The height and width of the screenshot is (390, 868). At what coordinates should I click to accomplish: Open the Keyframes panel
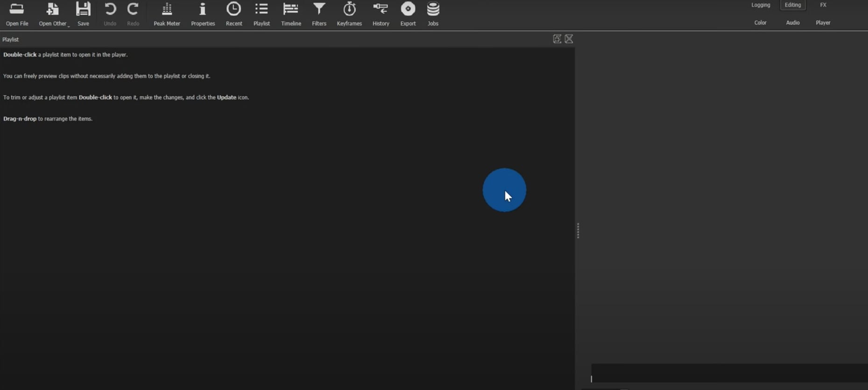pos(349,14)
